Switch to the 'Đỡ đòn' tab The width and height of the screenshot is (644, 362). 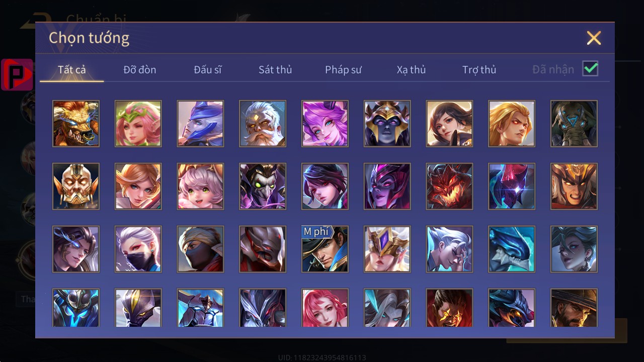pyautogui.click(x=140, y=70)
